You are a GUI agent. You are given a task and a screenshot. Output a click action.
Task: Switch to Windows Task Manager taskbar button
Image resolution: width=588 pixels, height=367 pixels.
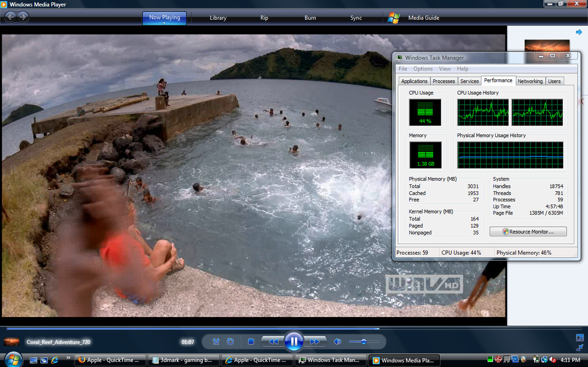click(x=331, y=360)
